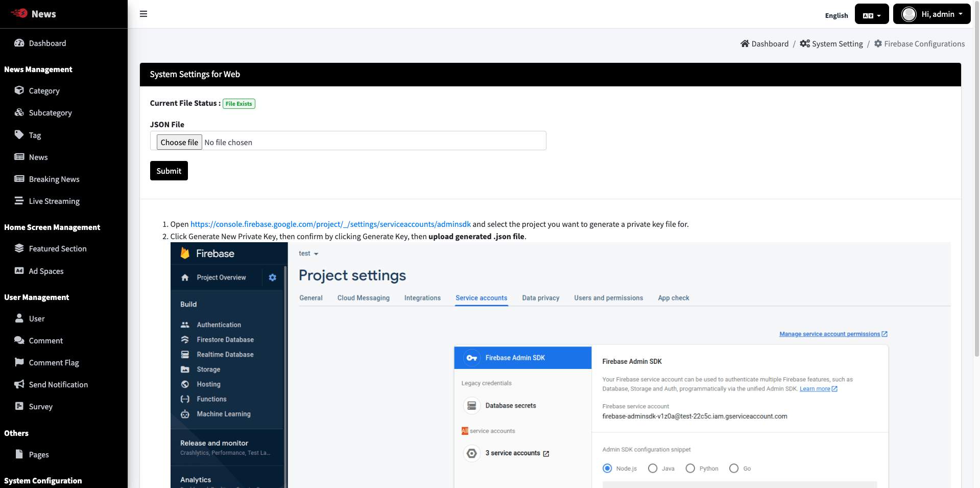Expand the Hi, admin user menu

931,14
